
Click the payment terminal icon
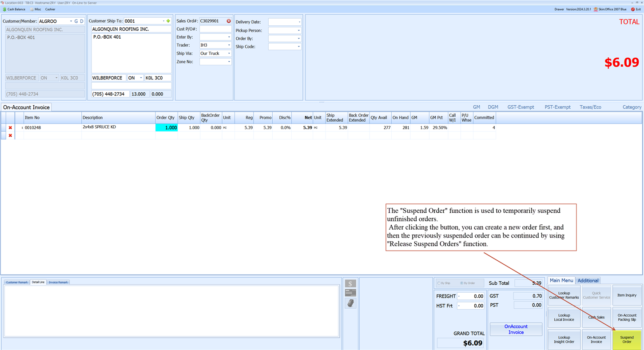click(350, 303)
